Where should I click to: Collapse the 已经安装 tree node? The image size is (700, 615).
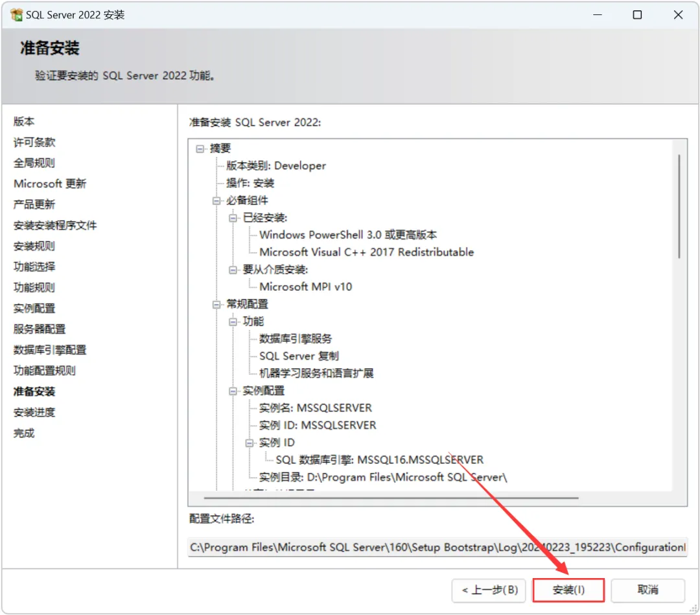pos(233,218)
